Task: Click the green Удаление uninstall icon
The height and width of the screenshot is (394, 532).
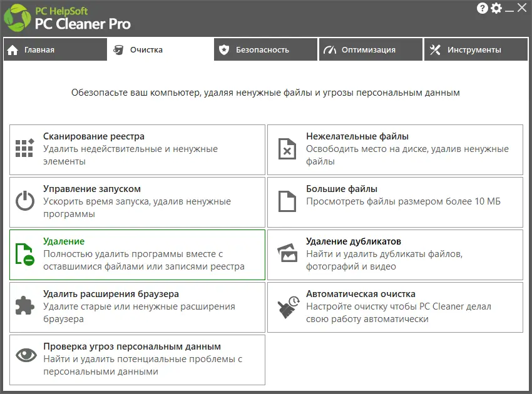Action: pos(24,254)
